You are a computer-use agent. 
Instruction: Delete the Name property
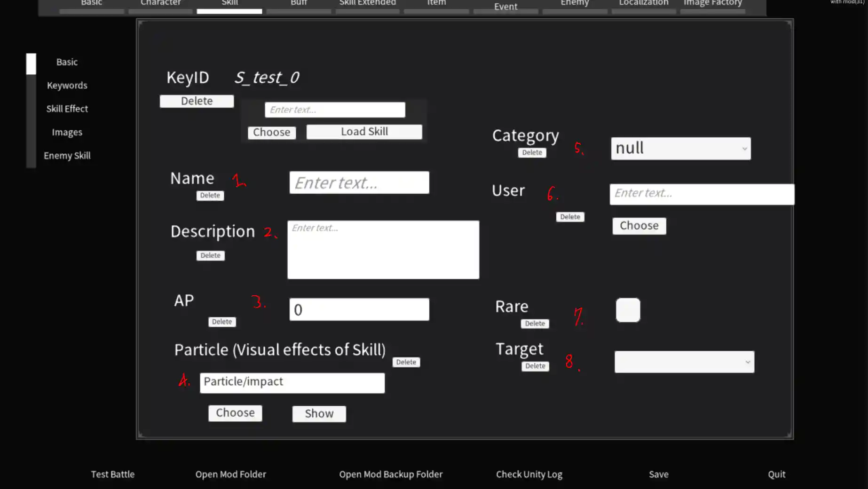[x=210, y=196]
